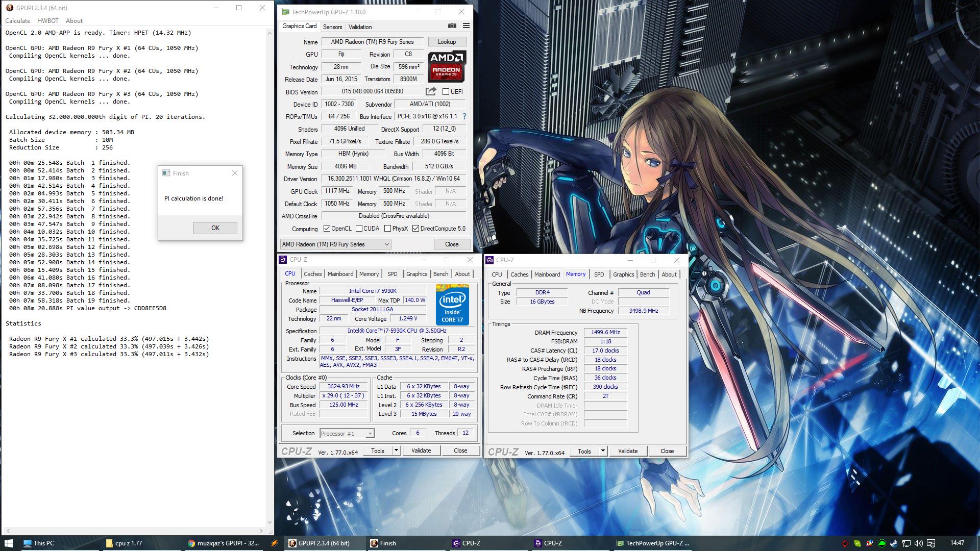This screenshot has width=980, height=551.
Task: Click the GPU Name field in GPU-Z
Action: tap(372, 42)
